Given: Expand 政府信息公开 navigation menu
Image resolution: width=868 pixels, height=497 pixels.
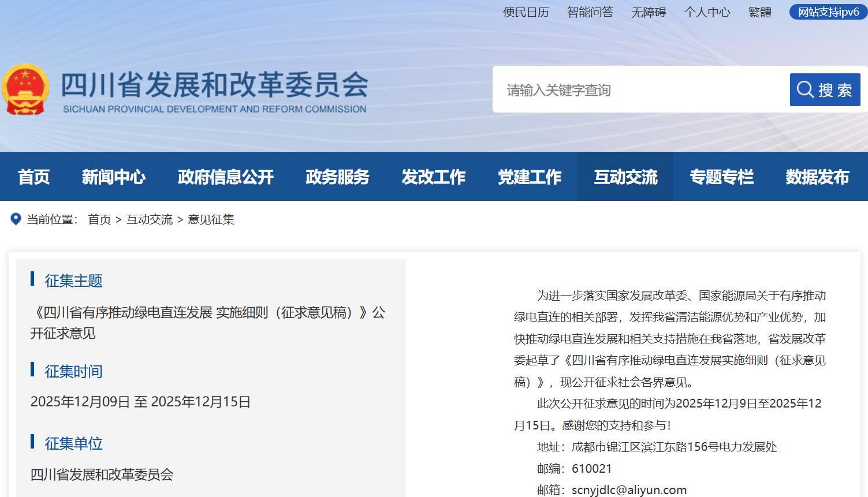Looking at the screenshot, I should click(225, 177).
